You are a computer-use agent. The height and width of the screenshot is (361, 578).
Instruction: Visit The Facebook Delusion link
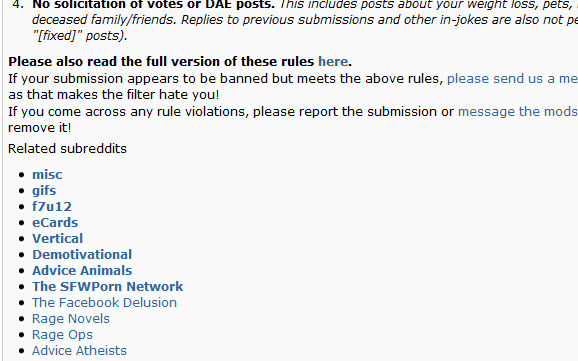(104, 302)
